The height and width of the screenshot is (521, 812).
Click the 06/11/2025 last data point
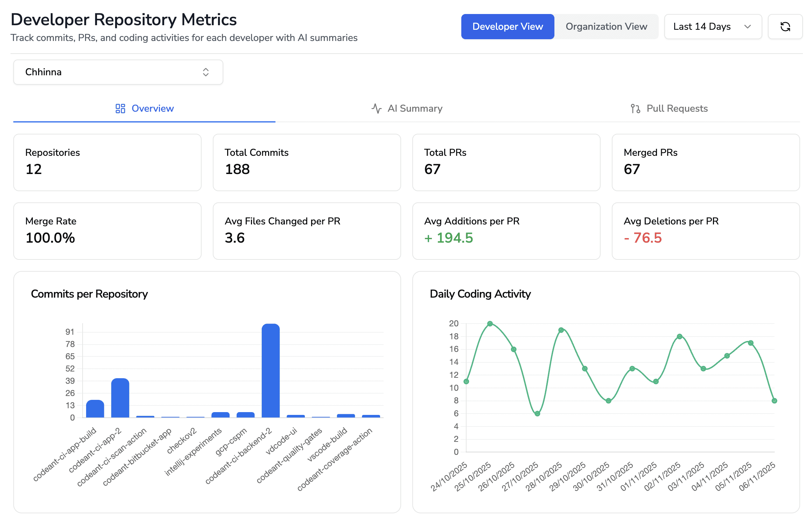coord(774,401)
